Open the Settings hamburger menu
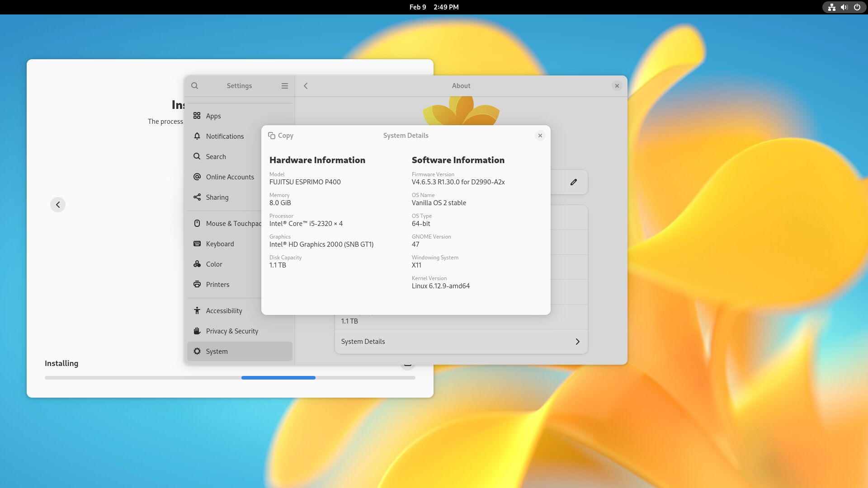Viewport: 868px width, 488px height. [x=285, y=86]
